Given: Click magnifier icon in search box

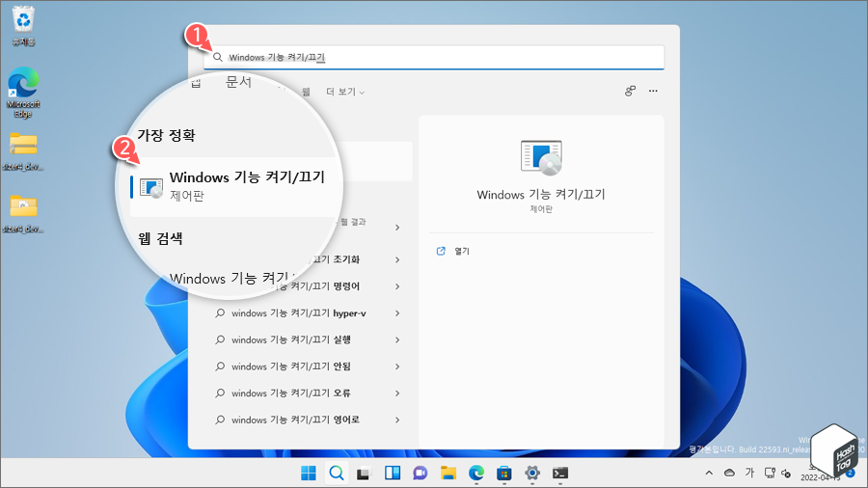Looking at the screenshot, I should point(218,57).
